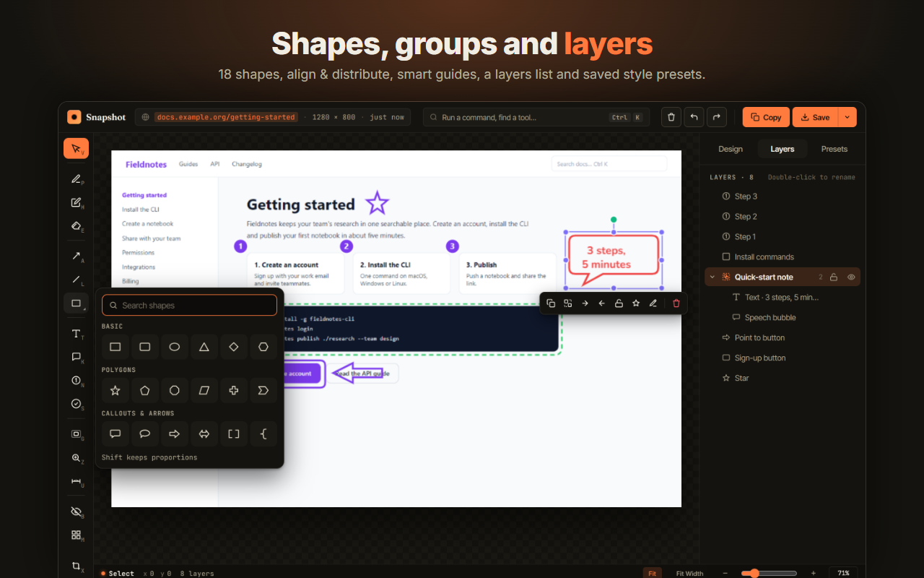
Task: Select the Crop tool
Action: [x=76, y=566]
